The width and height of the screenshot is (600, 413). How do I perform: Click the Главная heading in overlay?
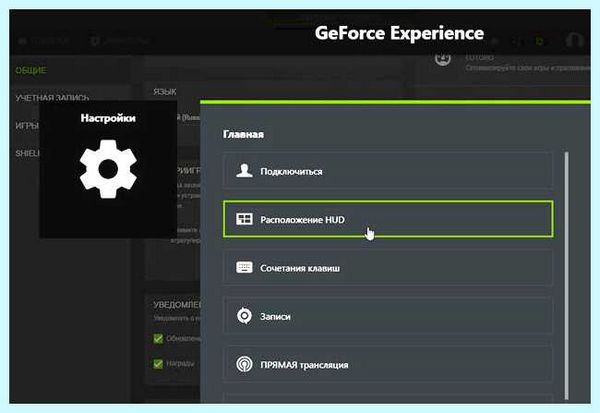tap(243, 134)
